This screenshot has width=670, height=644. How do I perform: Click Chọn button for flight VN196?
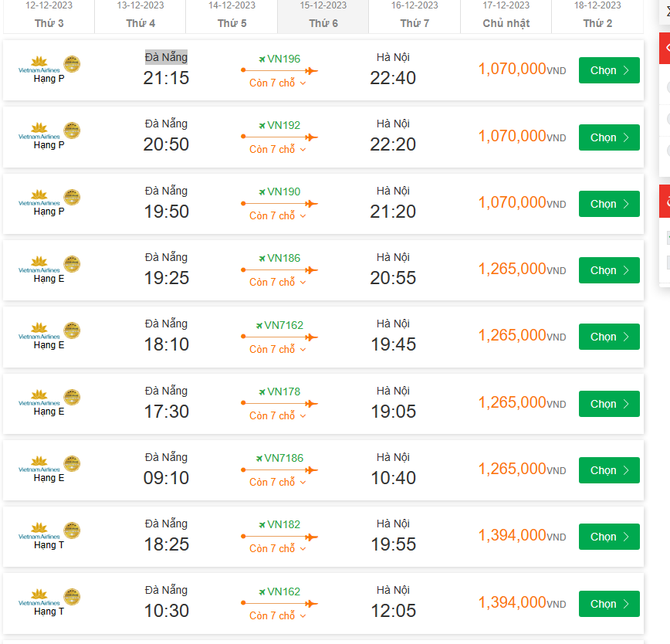click(x=609, y=69)
